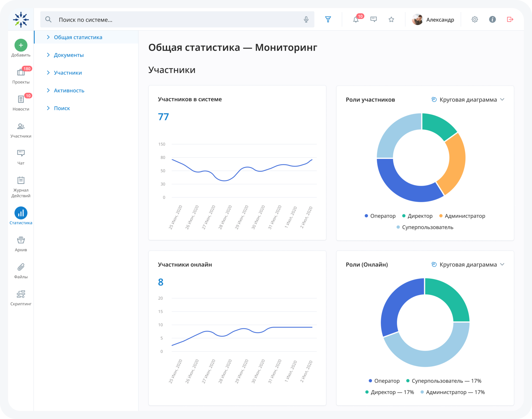Viewport: 532px width, 419px height.
Task: Select Активность menu link
Action: coord(69,90)
